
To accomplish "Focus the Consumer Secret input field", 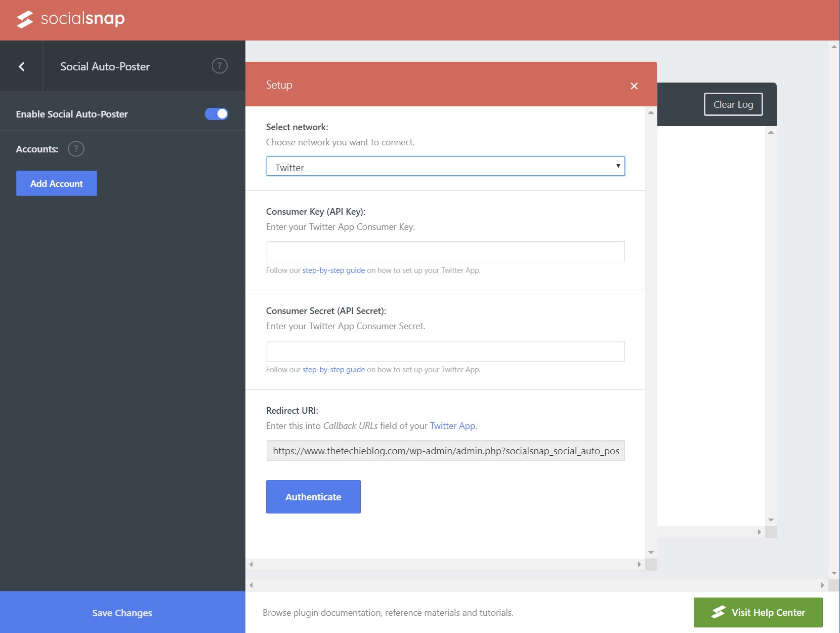I will click(445, 351).
